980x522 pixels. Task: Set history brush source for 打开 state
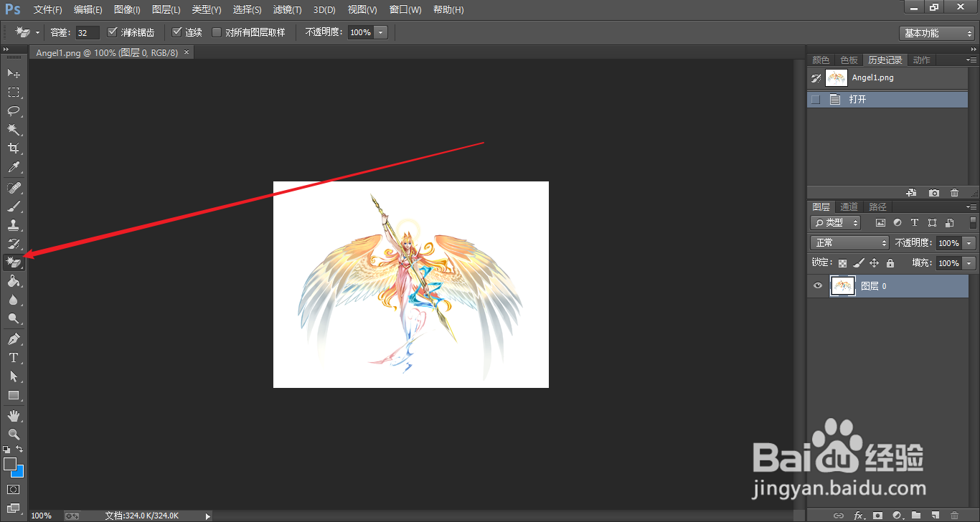[x=816, y=100]
